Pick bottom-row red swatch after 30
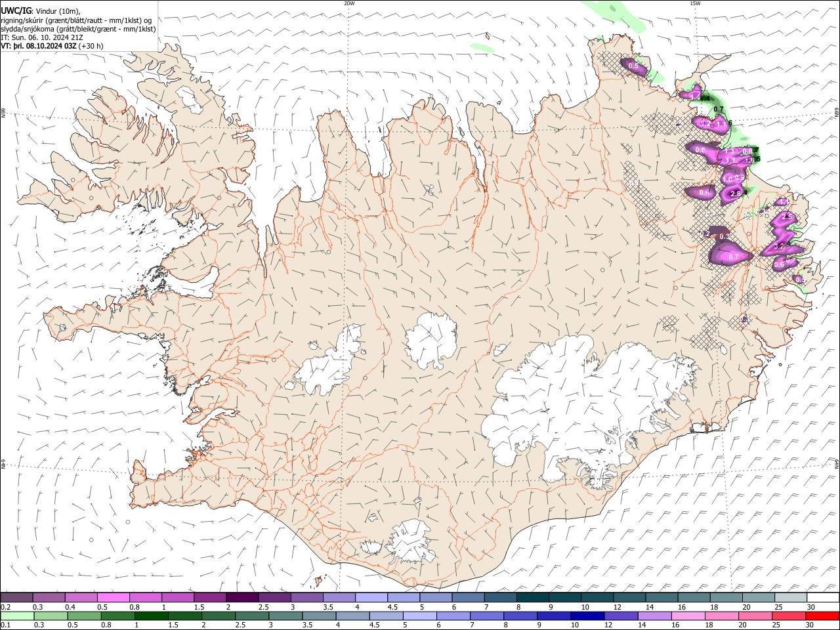The image size is (840, 630). 822,616
